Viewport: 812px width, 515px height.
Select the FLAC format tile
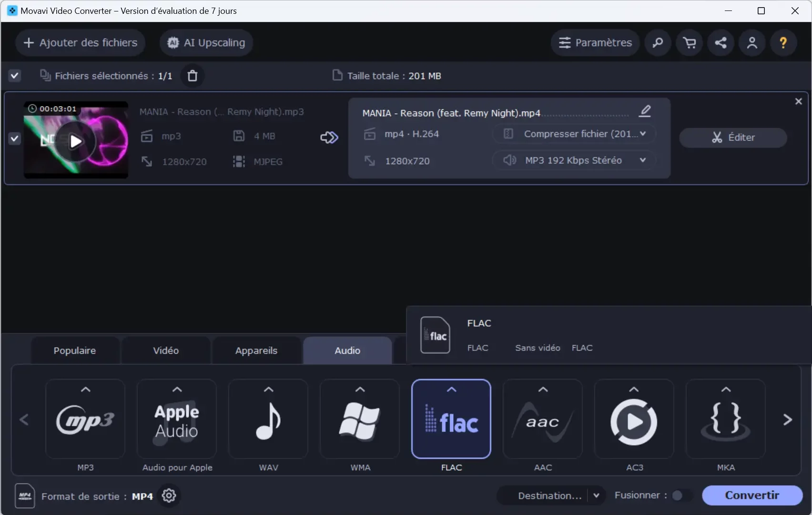[451, 419]
